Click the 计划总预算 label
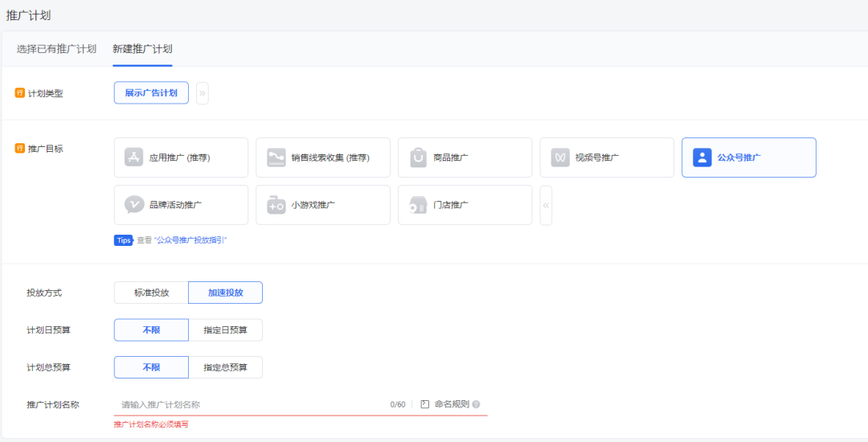 [49, 367]
